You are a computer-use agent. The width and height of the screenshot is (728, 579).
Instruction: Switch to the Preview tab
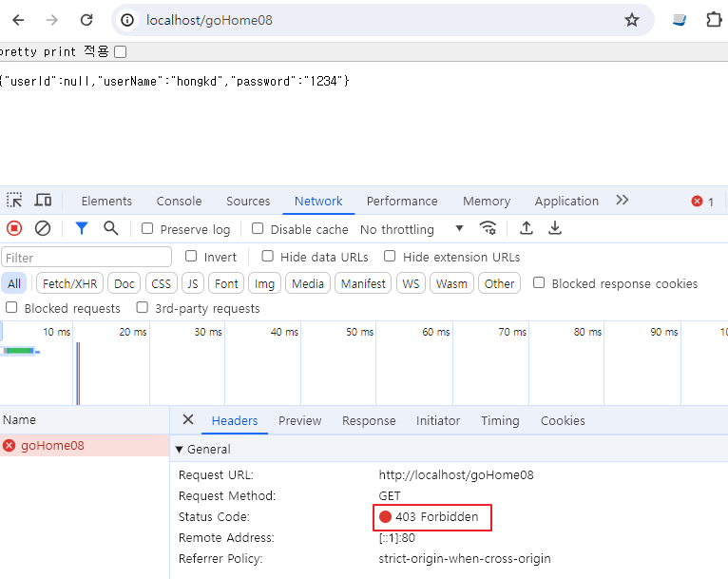click(300, 420)
